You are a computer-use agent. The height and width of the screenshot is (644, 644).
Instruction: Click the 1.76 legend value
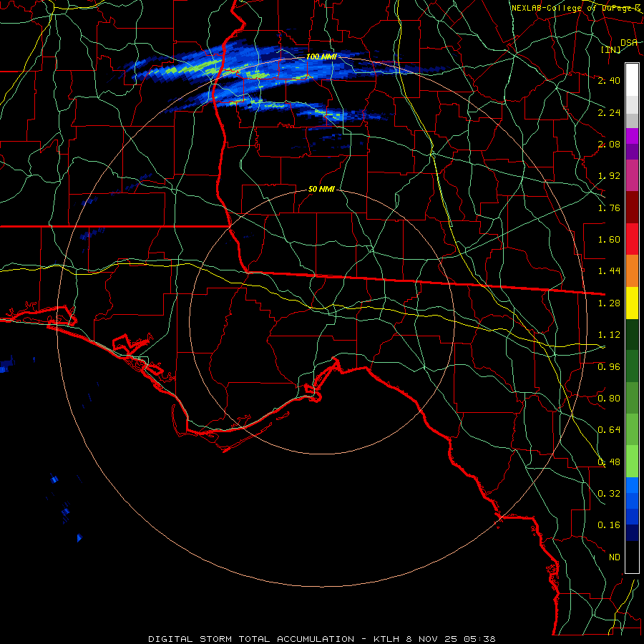(x=609, y=208)
